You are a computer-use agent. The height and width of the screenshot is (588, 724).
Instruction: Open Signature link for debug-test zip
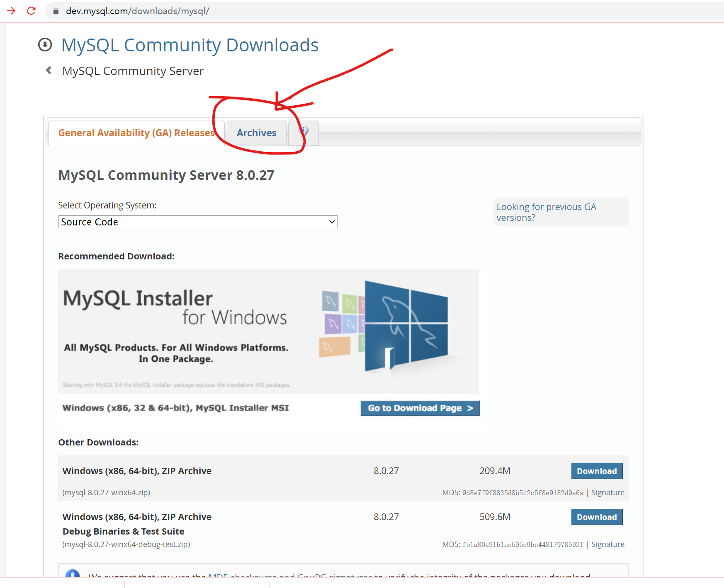607,544
